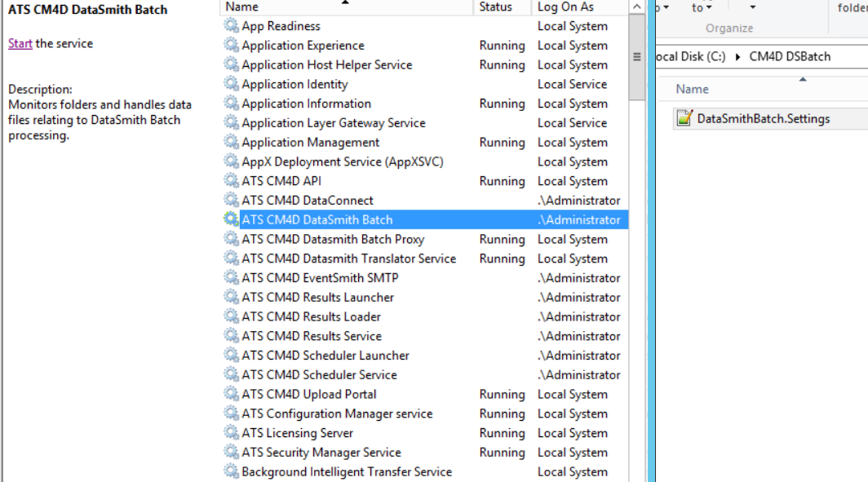This screenshot has width=868, height=482.
Task: Click the ATS Licensing Server gear icon
Action: (232, 433)
